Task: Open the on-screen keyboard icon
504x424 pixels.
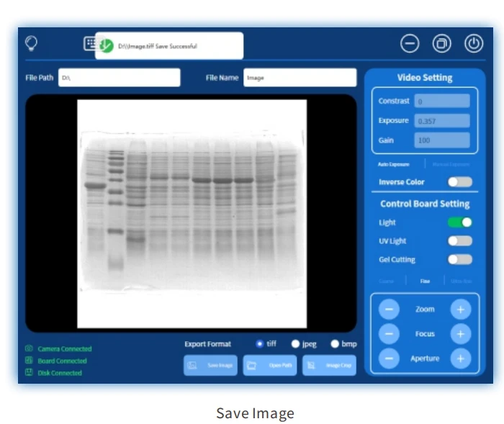Action: click(x=90, y=43)
